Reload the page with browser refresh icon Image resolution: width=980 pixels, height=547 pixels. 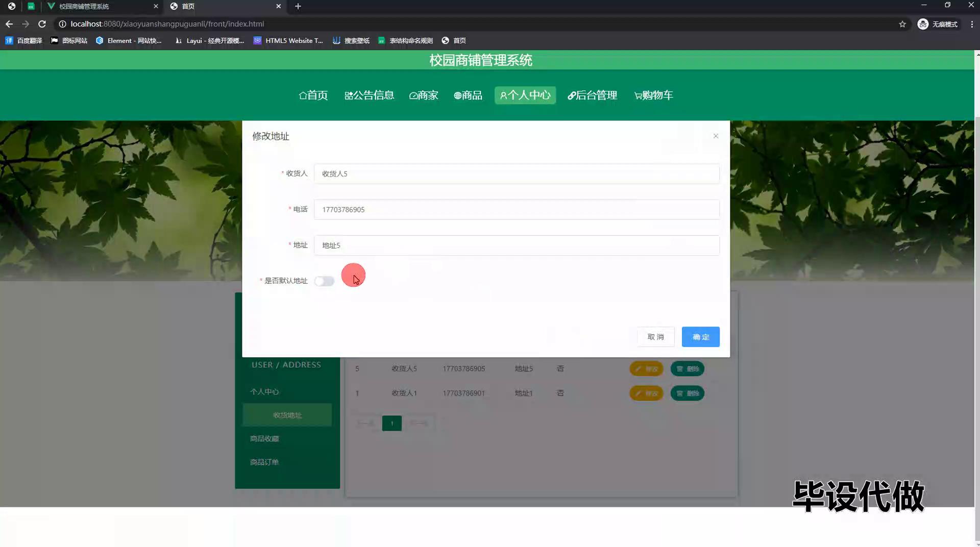pos(42,24)
